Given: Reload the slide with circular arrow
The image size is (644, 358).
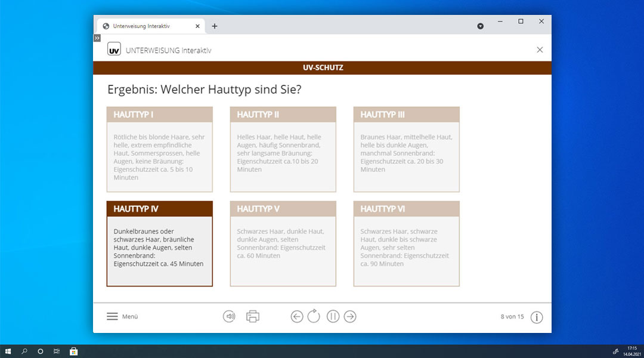Looking at the screenshot, I should [x=314, y=316].
